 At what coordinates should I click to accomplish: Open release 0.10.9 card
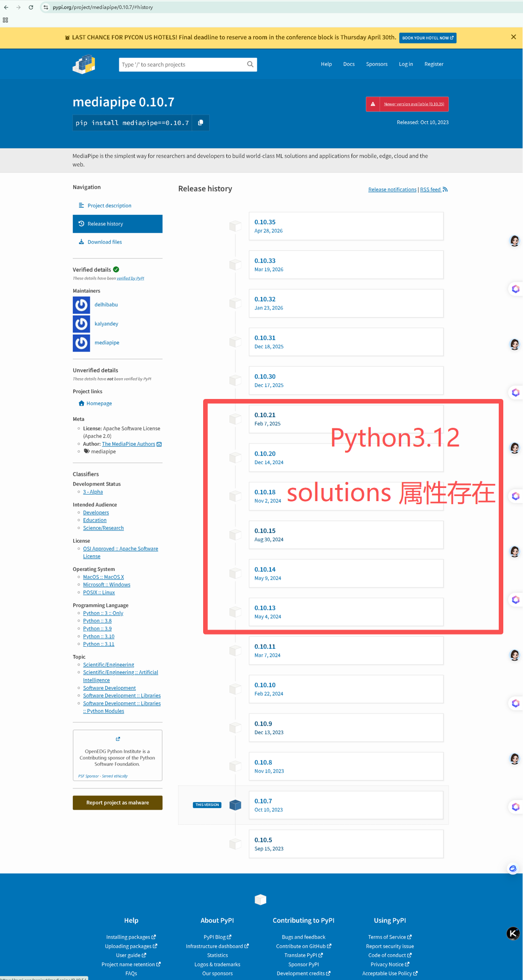346,728
